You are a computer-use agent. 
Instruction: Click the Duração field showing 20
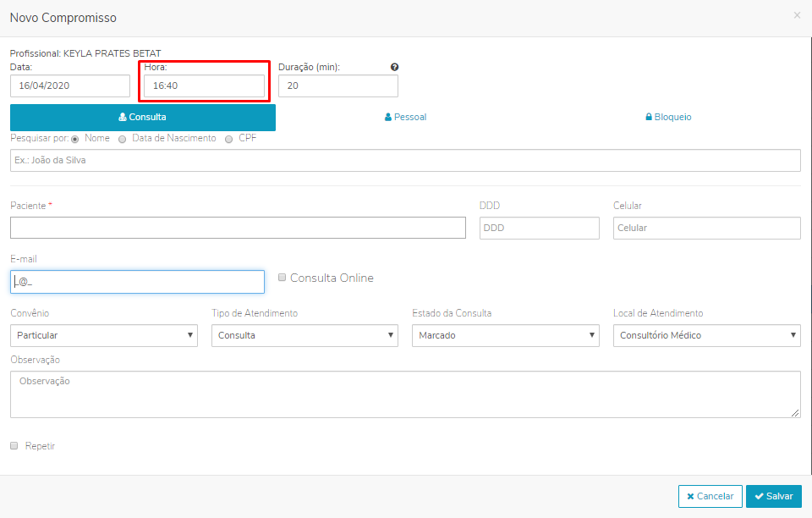pyautogui.click(x=338, y=86)
